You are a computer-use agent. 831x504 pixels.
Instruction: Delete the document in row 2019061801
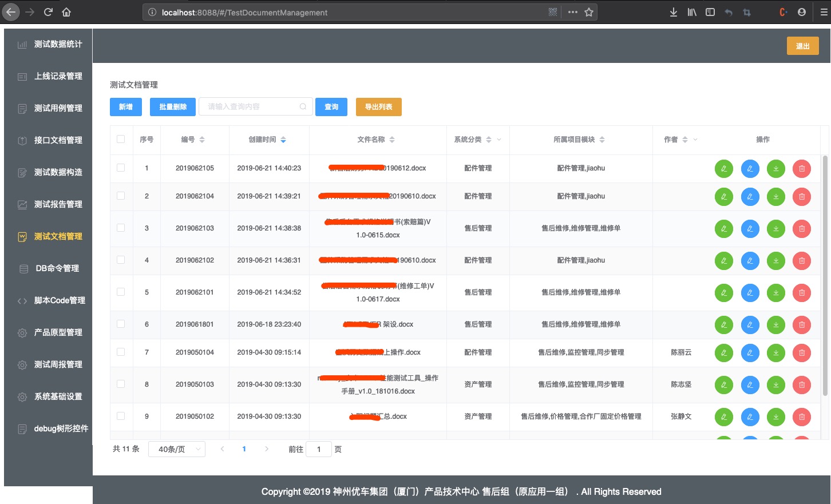pos(802,325)
